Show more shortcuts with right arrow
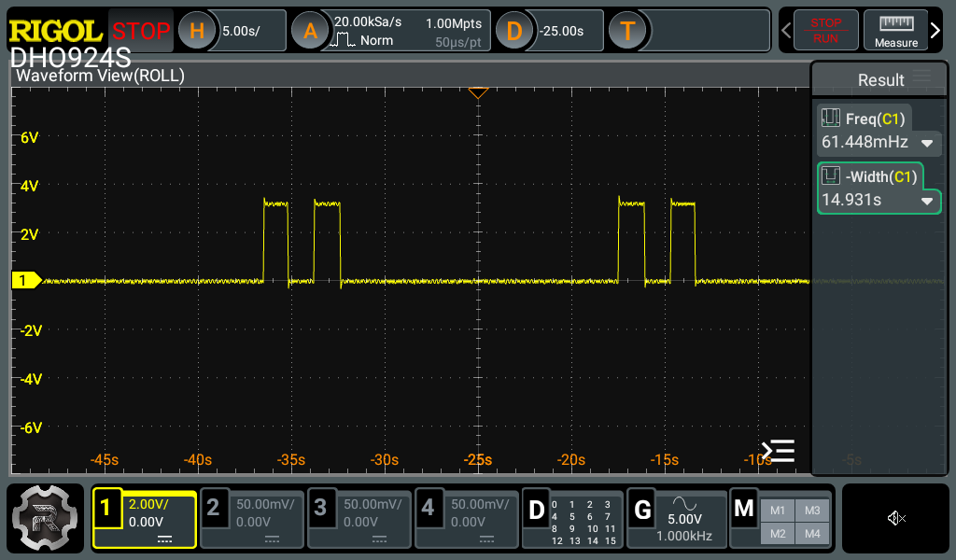Viewport: 956px width, 560px height. pos(935,31)
